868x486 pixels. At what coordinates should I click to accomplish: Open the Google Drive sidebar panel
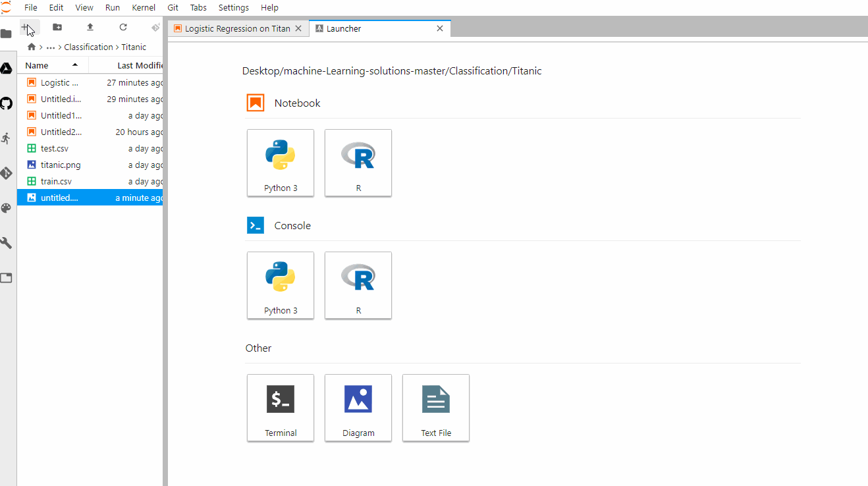coord(7,68)
